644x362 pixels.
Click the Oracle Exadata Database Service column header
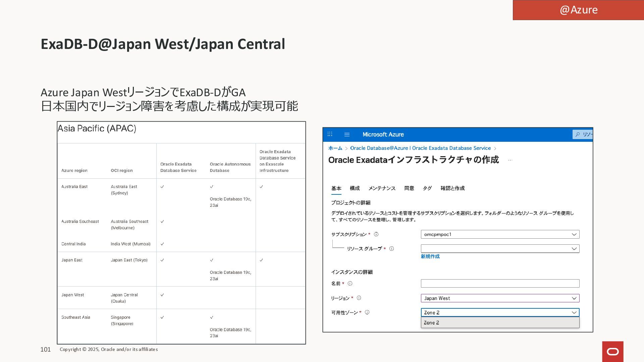178,167
